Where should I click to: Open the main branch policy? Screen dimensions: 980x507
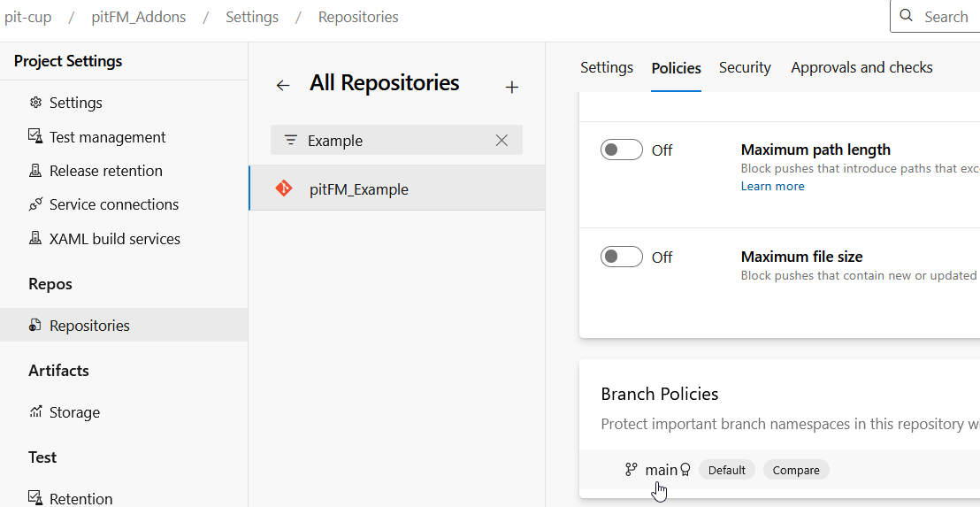click(661, 470)
